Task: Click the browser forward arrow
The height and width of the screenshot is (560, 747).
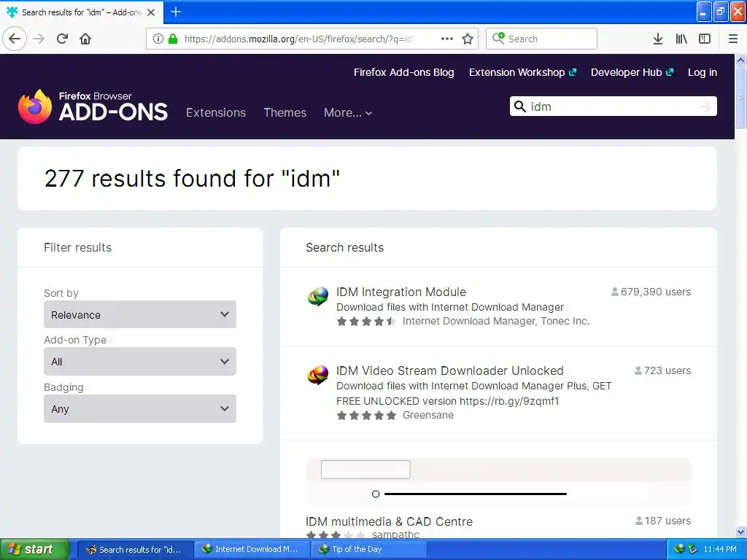Action: tap(39, 39)
